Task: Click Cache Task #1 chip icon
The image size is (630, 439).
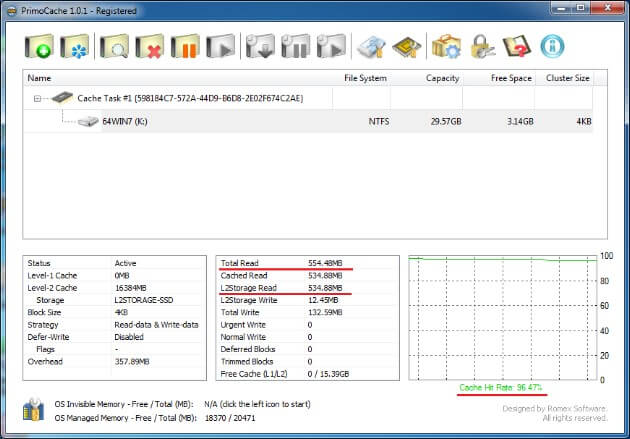Action: pyautogui.click(x=62, y=98)
